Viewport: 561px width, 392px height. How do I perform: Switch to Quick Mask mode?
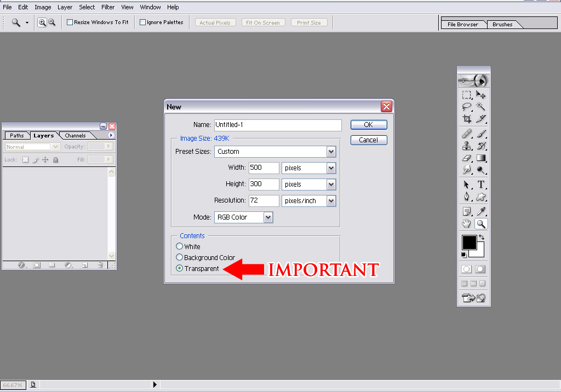(480, 269)
